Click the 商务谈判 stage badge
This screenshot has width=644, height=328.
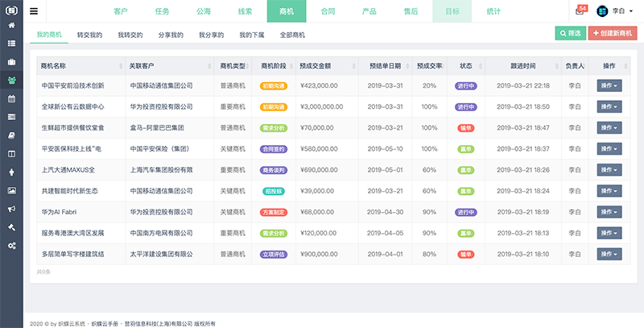[x=274, y=170]
